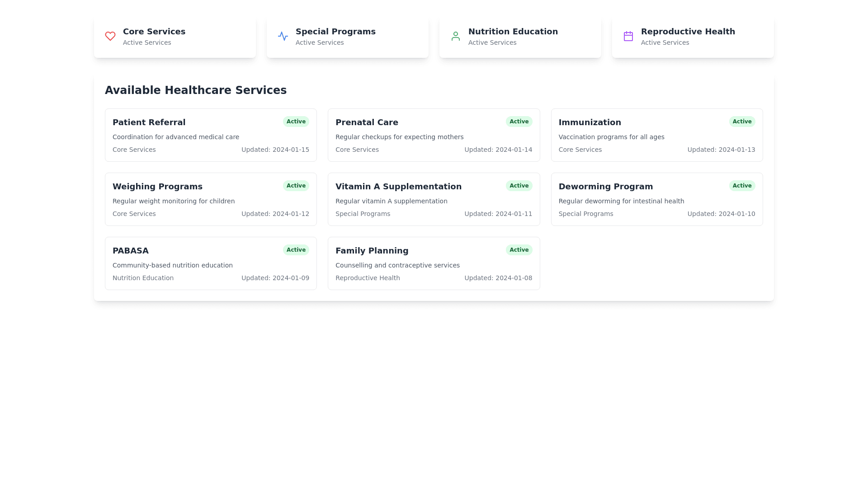The image size is (868, 488).
Task: Click the Prenatal Care service title
Action: (367, 122)
